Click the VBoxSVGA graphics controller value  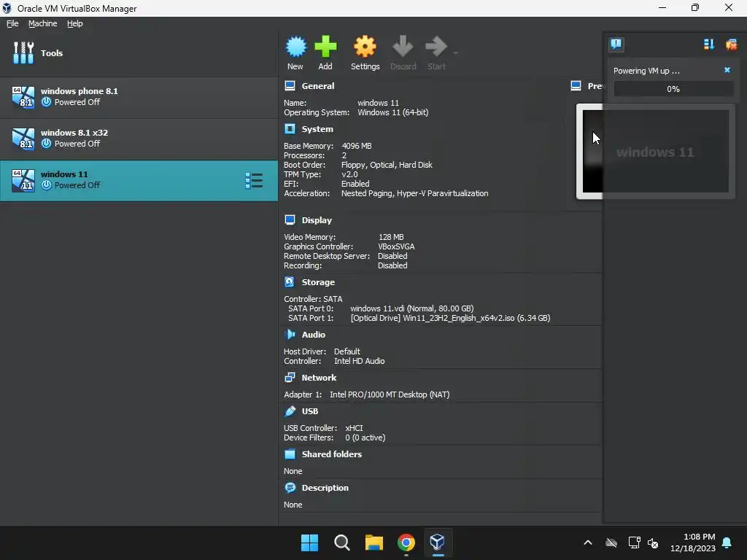(396, 246)
